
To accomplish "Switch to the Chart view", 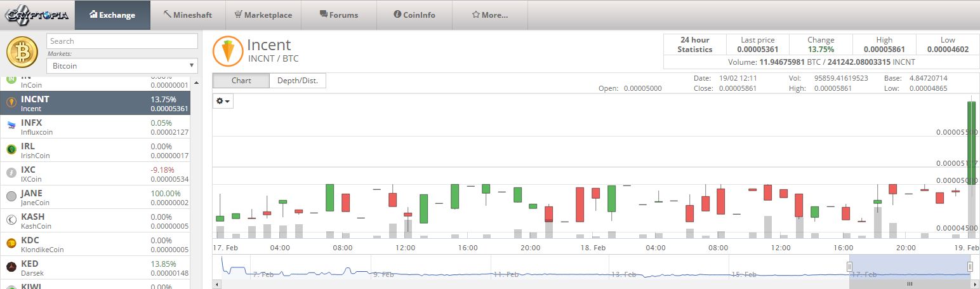I will [x=241, y=81].
